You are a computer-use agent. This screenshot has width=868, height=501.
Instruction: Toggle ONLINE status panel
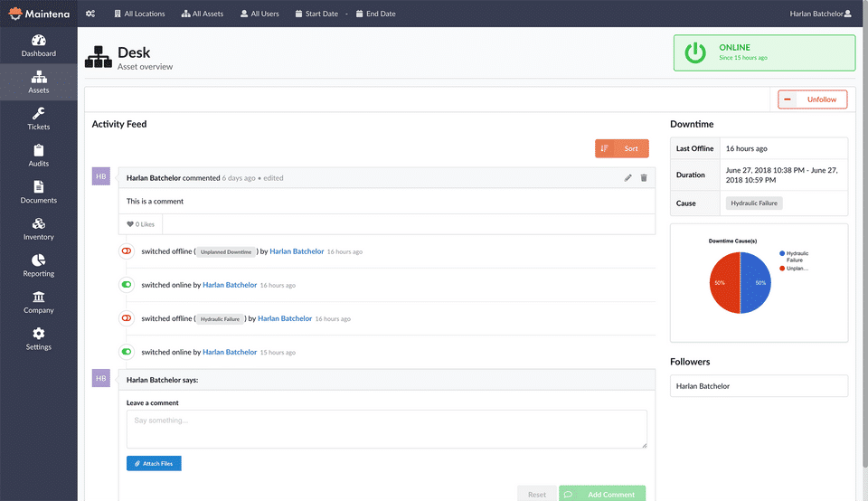(765, 52)
